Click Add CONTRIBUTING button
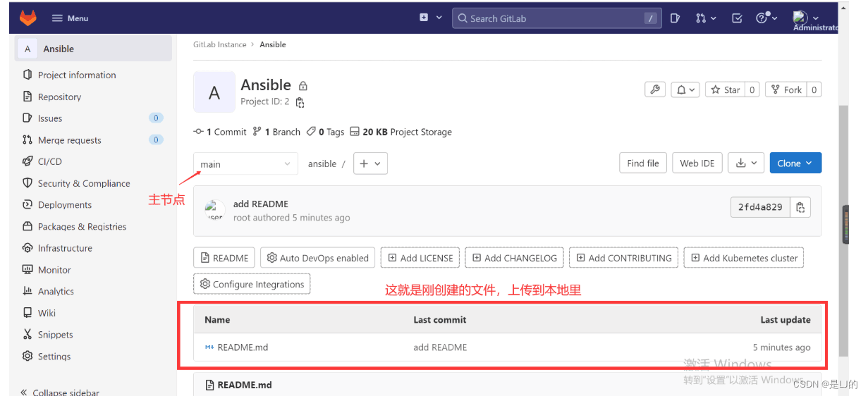868x396 pixels. coord(624,258)
